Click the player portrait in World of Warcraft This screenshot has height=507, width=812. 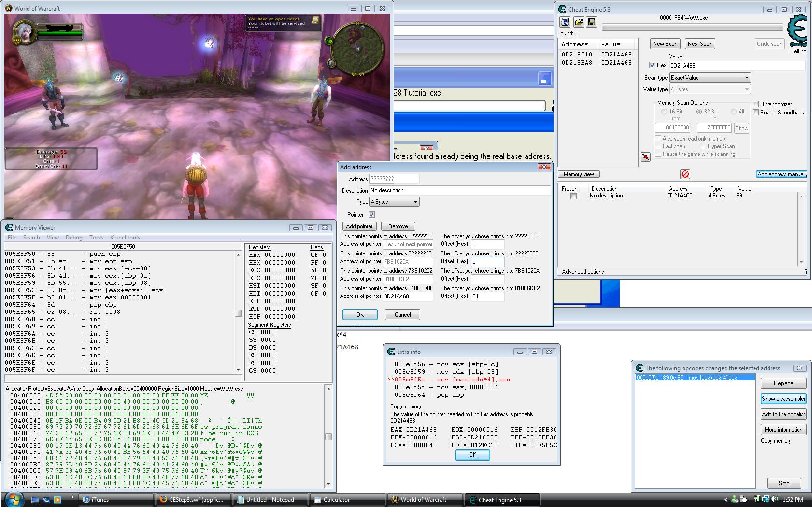pyautogui.click(x=24, y=33)
